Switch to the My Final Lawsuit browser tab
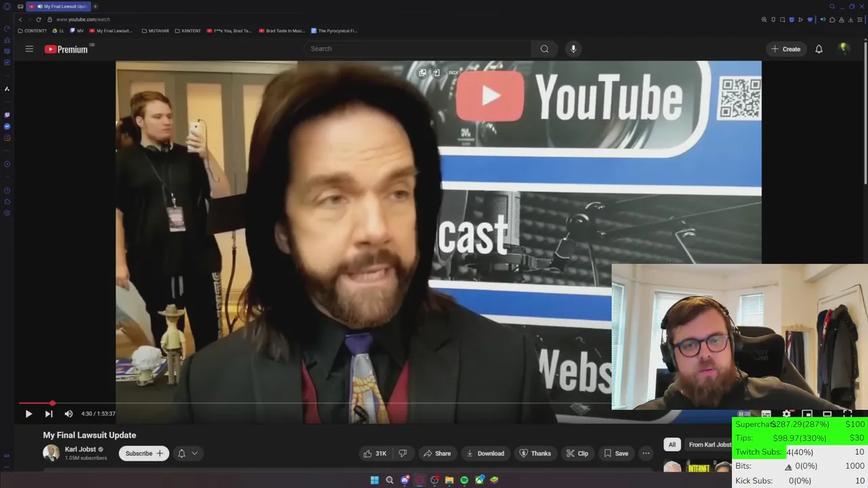 (x=58, y=6)
